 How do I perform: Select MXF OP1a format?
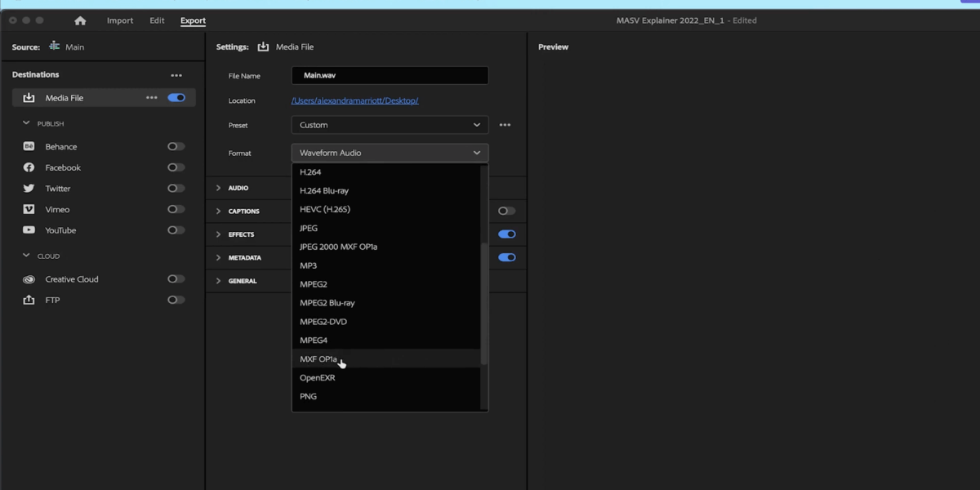(385, 359)
